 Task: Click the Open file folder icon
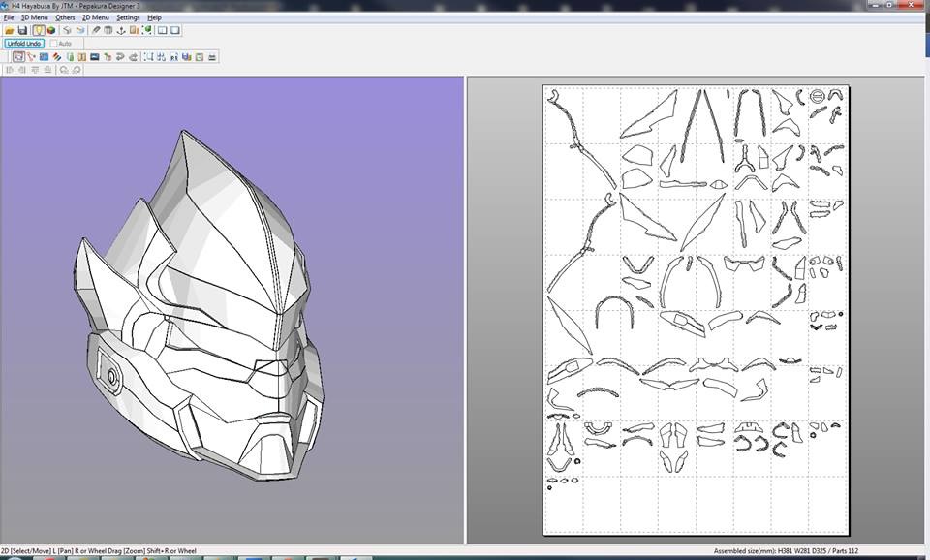pyautogui.click(x=9, y=30)
